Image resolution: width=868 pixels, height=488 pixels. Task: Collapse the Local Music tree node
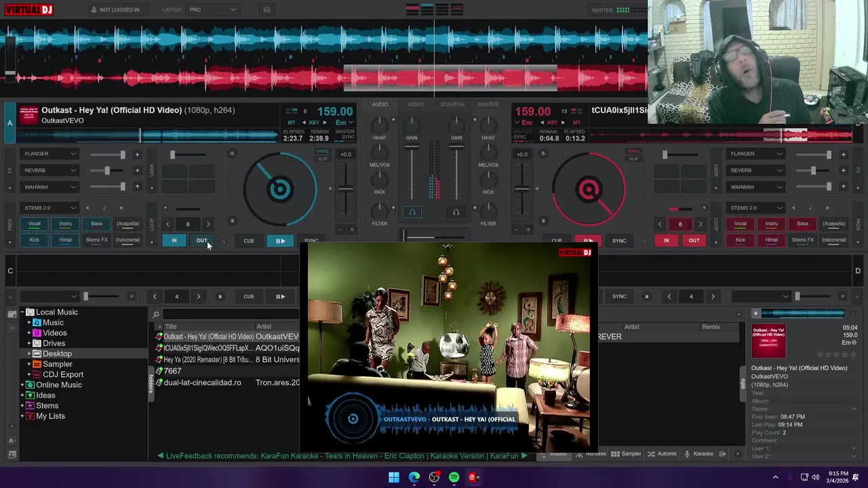pos(22,312)
